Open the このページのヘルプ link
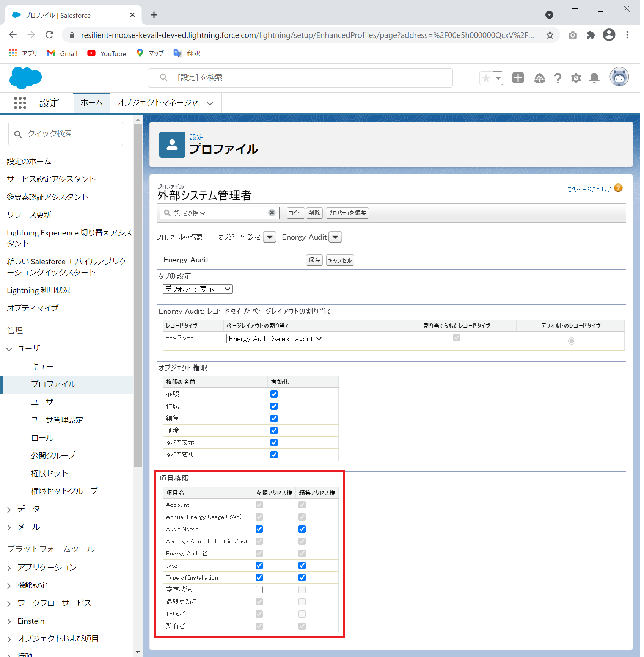The height and width of the screenshot is (657, 644). pyautogui.click(x=589, y=189)
